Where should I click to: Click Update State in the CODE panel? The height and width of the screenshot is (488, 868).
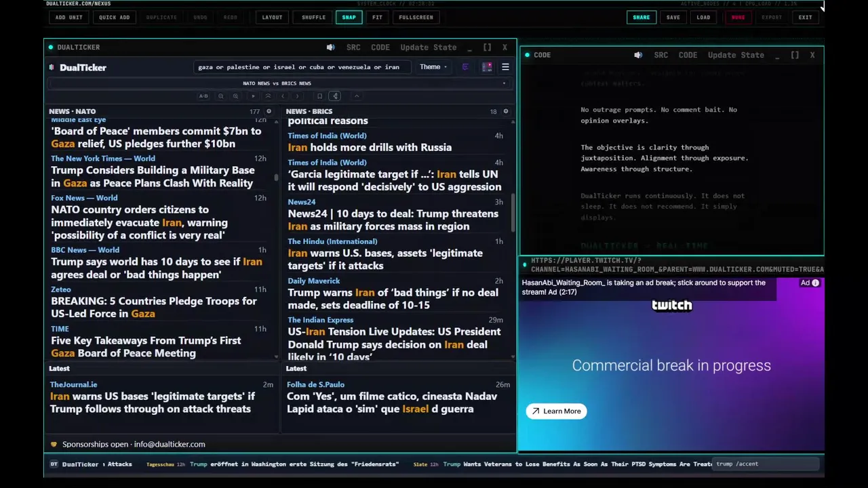point(736,55)
